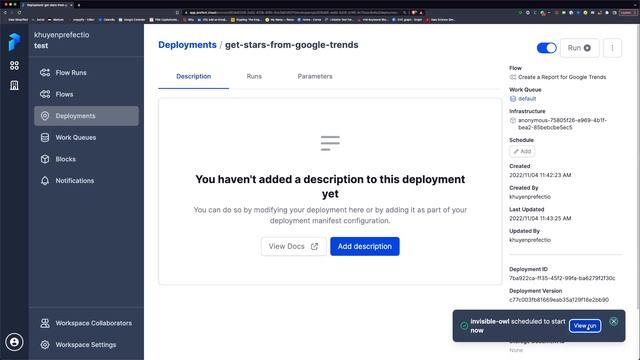Click View run in the notification
The image size is (640, 360).
click(x=584, y=326)
